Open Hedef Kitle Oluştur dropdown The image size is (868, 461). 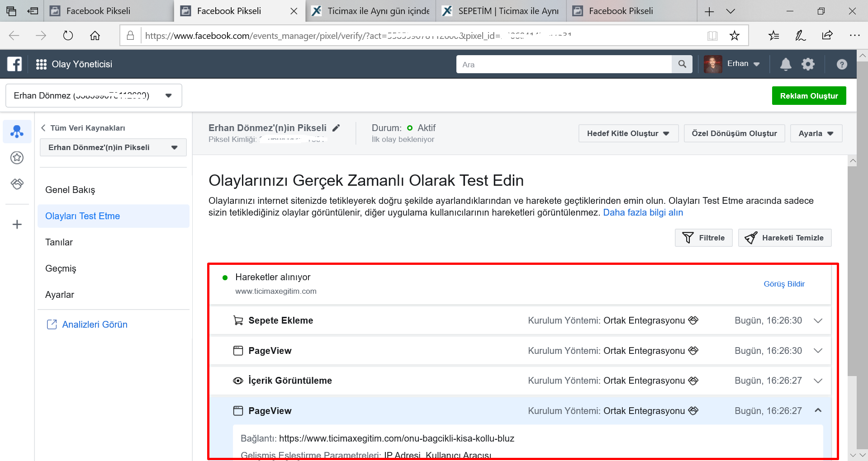coord(628,133)
